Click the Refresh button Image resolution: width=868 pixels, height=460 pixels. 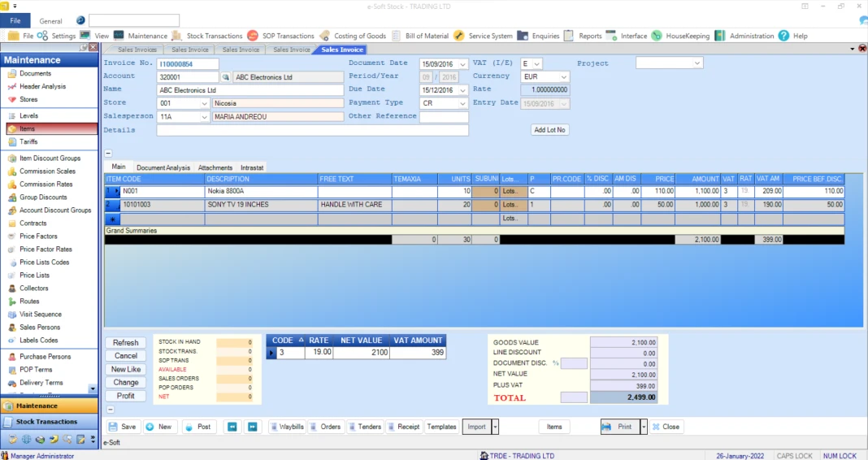(x=126, y=343)
